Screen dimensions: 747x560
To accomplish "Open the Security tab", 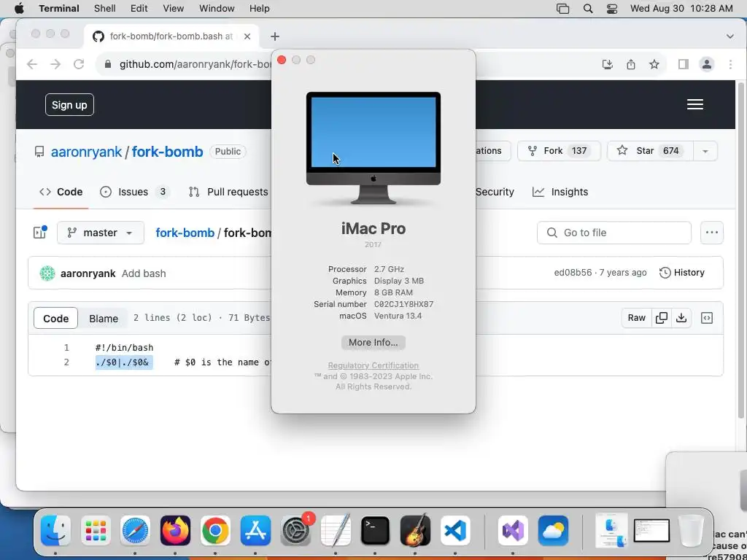I will [495, 192].
